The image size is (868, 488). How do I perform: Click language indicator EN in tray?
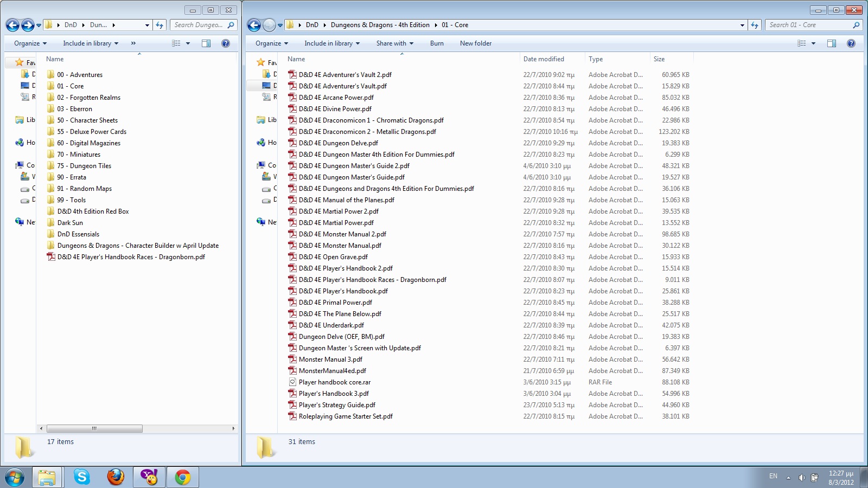[773, 476]
